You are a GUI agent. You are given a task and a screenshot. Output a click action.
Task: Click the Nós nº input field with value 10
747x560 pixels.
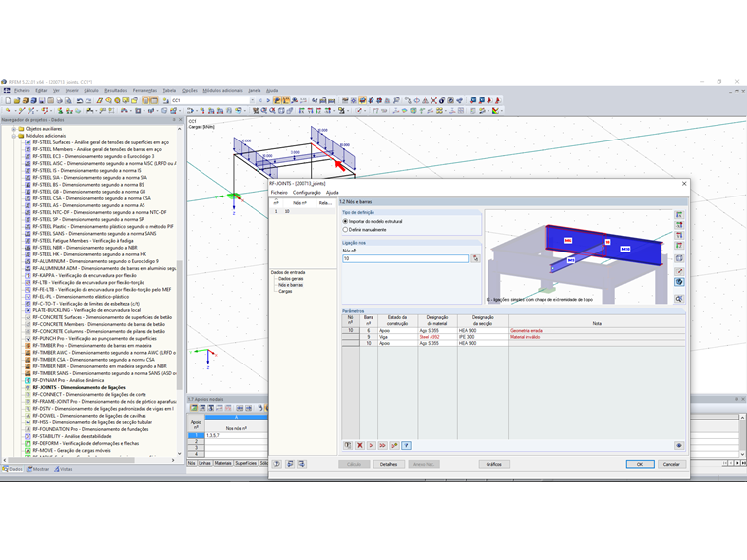405,258
